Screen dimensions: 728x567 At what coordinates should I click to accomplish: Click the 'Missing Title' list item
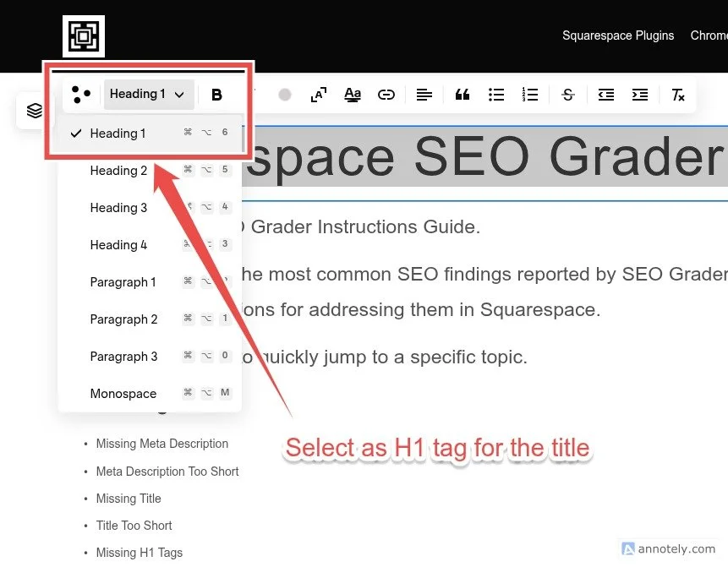(x=129, y=499)
